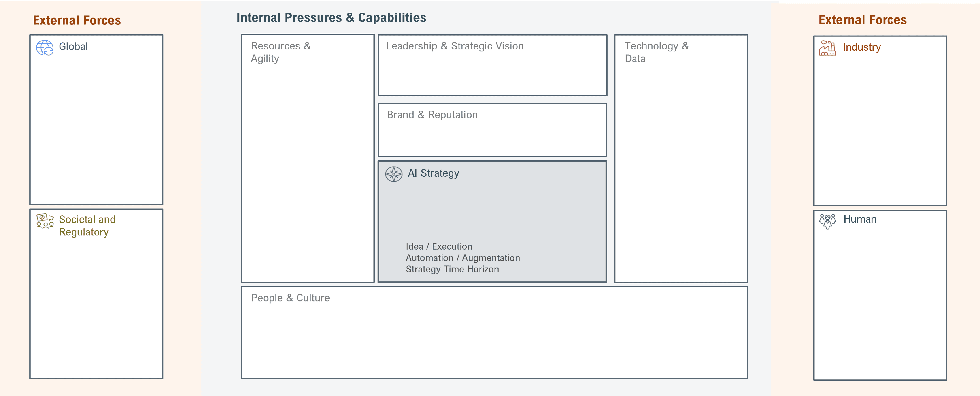Select the Societal and Regulatory label
The width and height of the screenshot is (980, 396).
click(x=87, y=226)
